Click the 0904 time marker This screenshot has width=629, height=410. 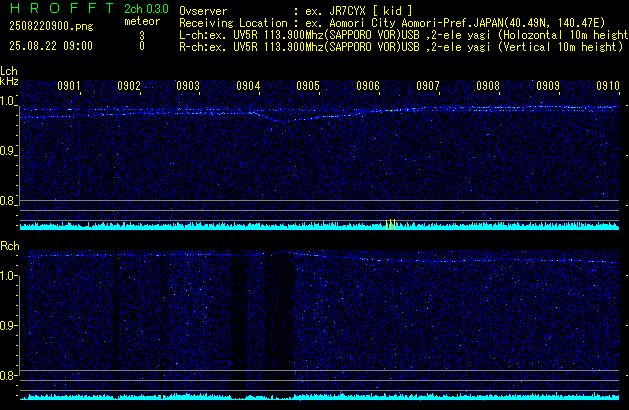(248, 86)
